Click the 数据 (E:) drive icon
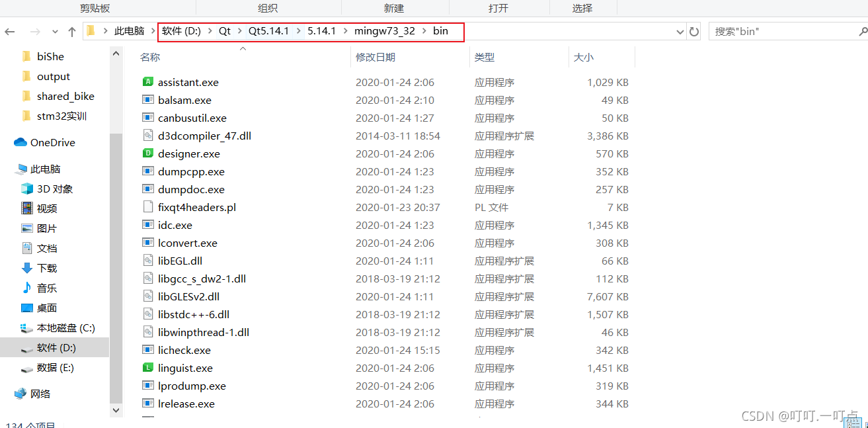 (26, 368)
